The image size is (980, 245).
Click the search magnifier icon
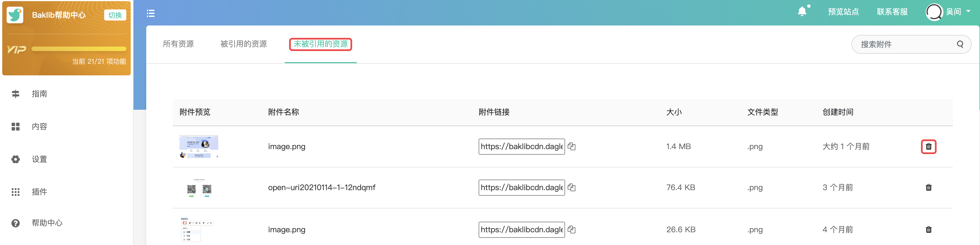(960, 44)
